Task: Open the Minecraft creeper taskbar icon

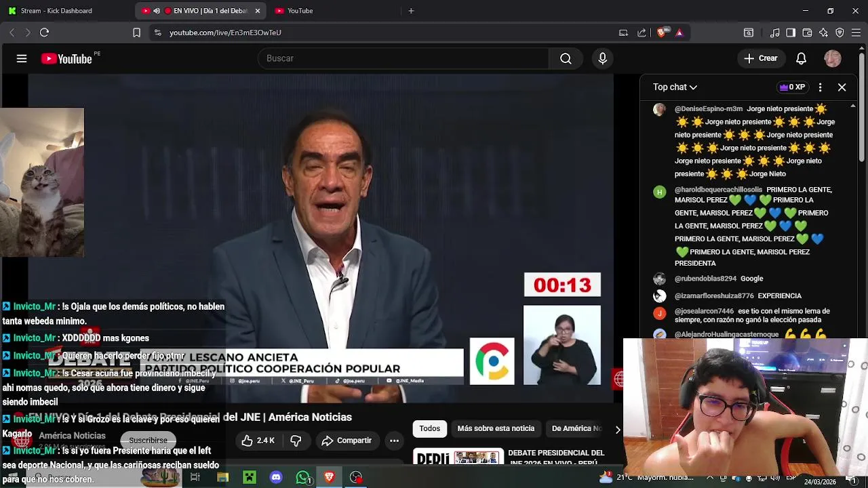Action: (249, 478)
